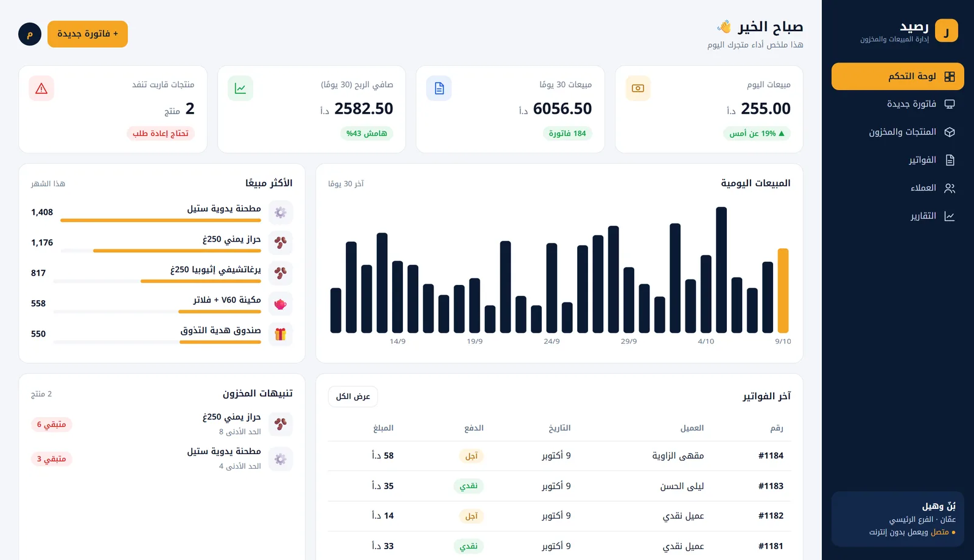974x560 pixels.
Task: Click the gift icon of صندوق هدية التذوق
Action: (x=280, y=334)
